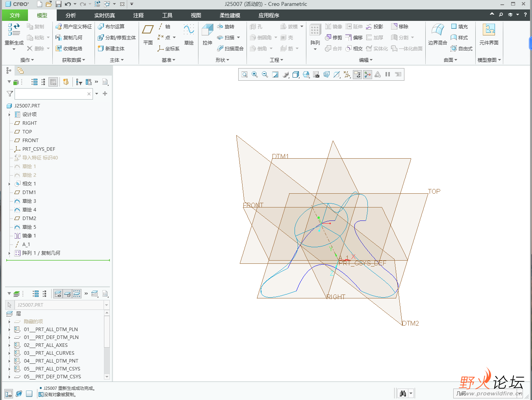Click the Save icon in quick access toolbar
The image size is (532, 400).
coord(58,4)
